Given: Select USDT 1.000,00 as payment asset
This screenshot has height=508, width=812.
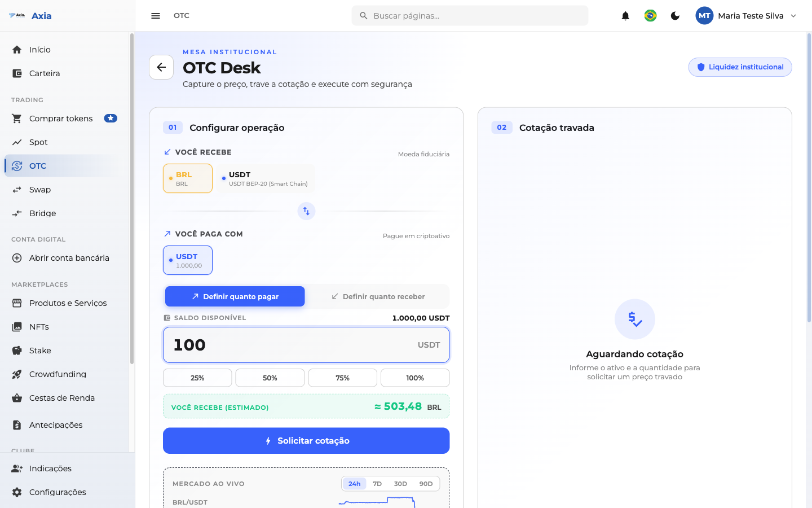Looking at the screenshot, I should [x=188, y=260].
